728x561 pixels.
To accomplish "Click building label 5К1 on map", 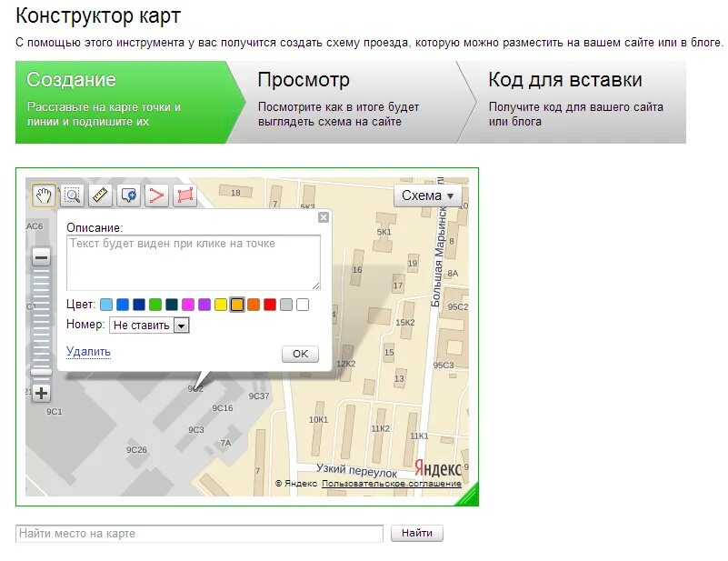I will pyautogui.click(x=384, y=232).
